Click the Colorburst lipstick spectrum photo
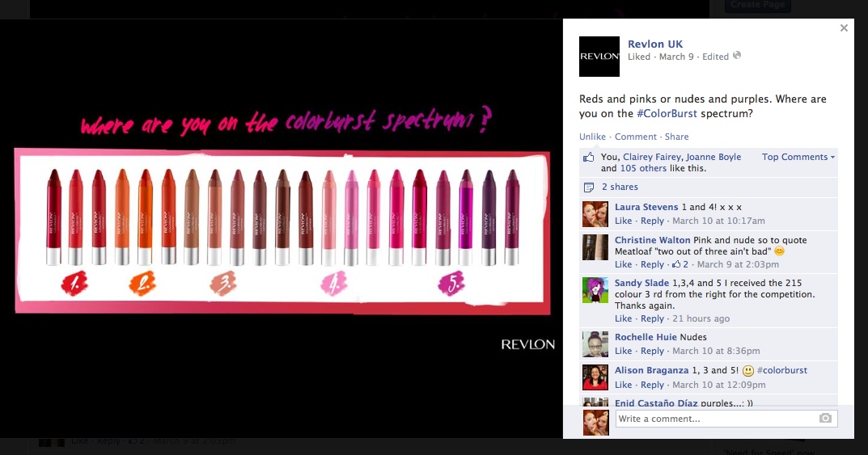Viewport: 868px width, 455px height. click(282, 230)
